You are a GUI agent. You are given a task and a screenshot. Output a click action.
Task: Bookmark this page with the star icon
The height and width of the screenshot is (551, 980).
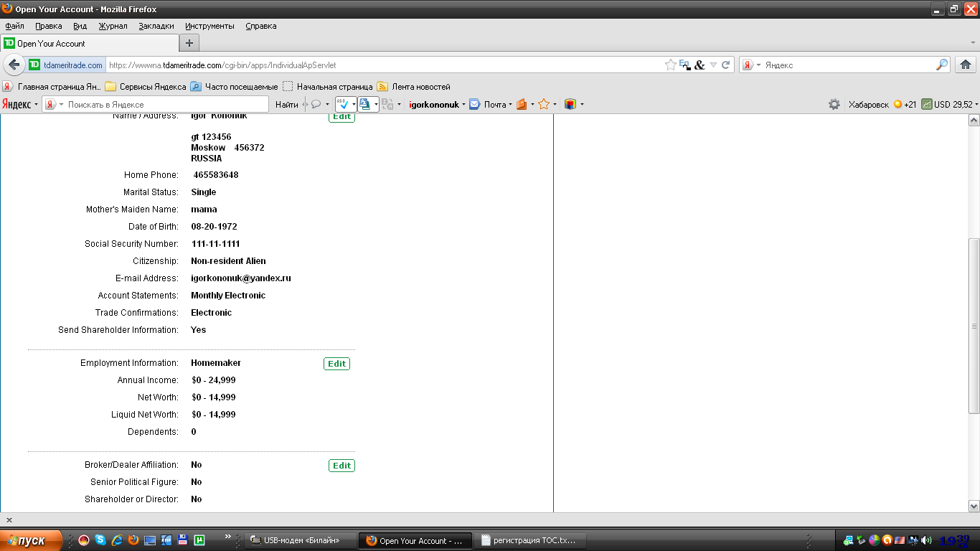[x=670, y=65]
